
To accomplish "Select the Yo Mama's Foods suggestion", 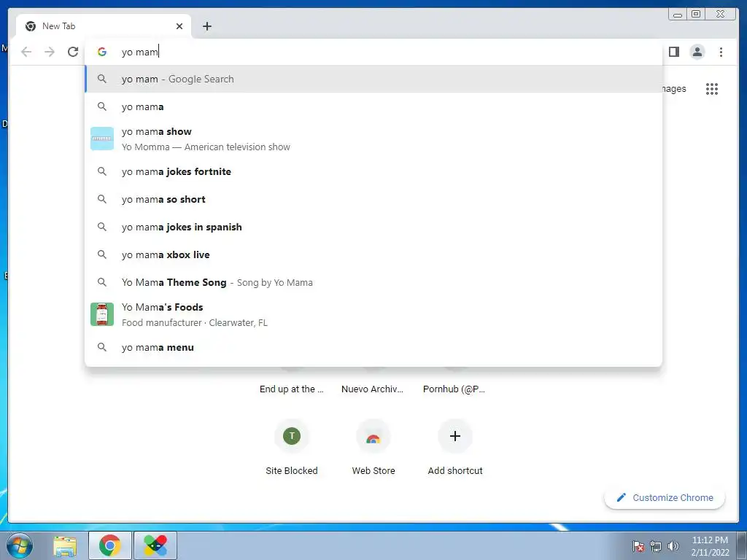I will point(373,315).
